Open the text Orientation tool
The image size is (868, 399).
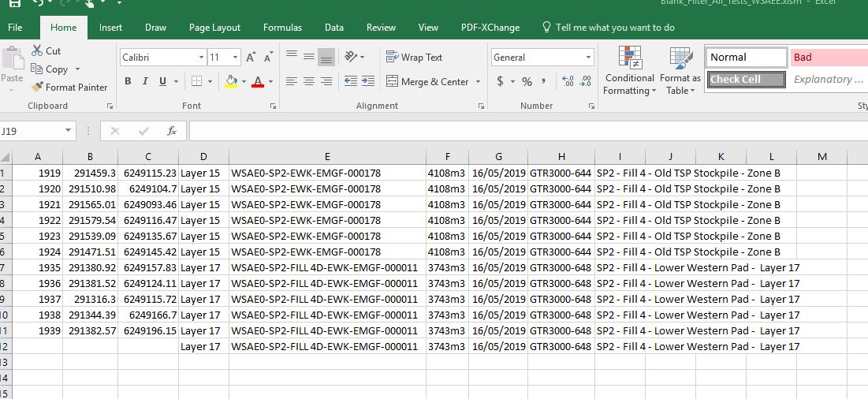pyautogui.click(x=351, y=57)
